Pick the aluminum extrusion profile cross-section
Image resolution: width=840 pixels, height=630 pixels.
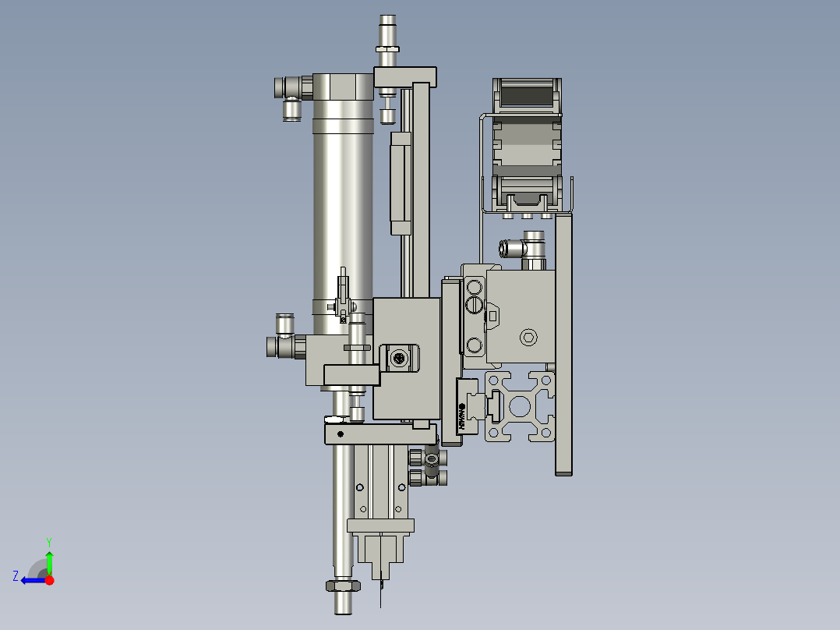(x=520, y=406)
